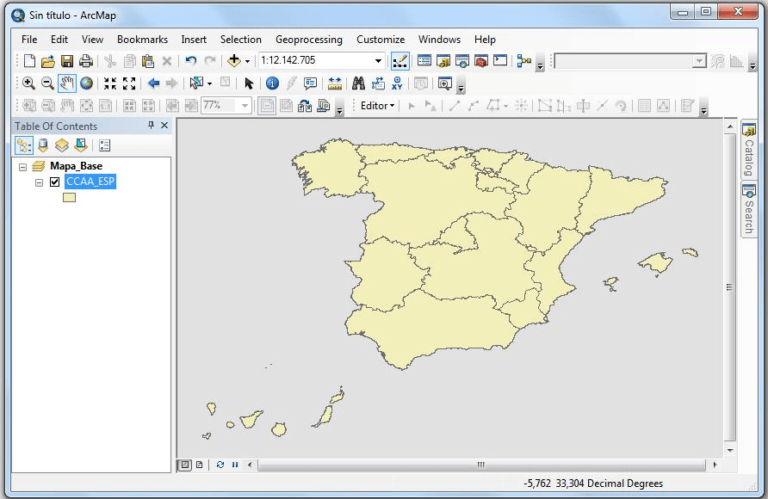Click the Add Data button
This screenshot has height=499, width=768.
(234, 61)
